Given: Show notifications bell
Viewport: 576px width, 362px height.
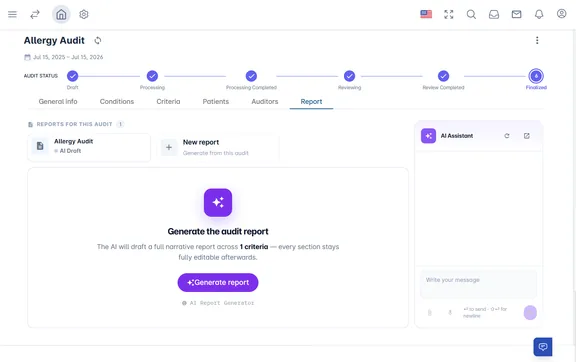Looking at the screenshot, I should tap(539, 14).
